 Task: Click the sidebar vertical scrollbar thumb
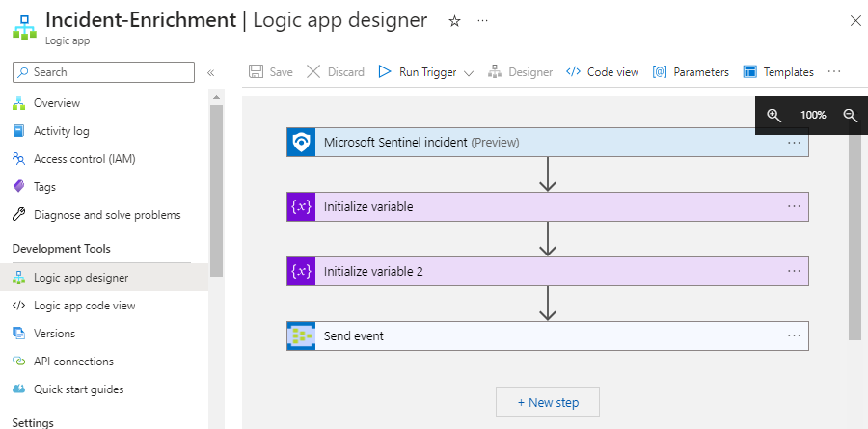(216, 190)
